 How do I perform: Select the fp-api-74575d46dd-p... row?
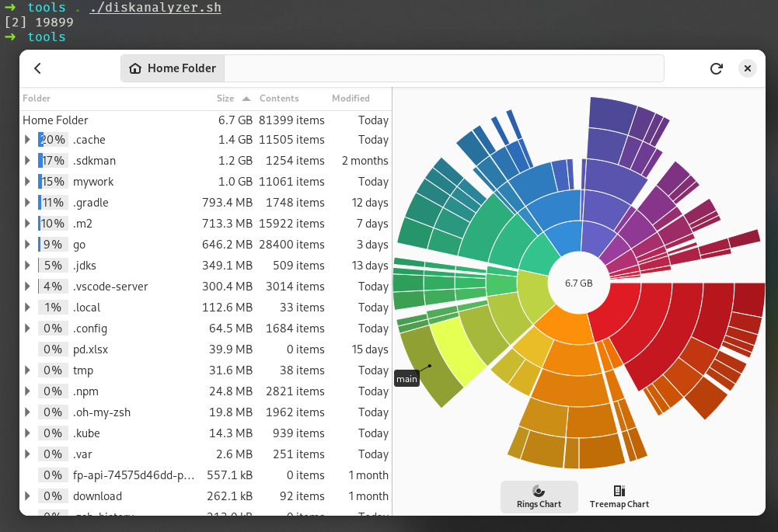(205, 475)
